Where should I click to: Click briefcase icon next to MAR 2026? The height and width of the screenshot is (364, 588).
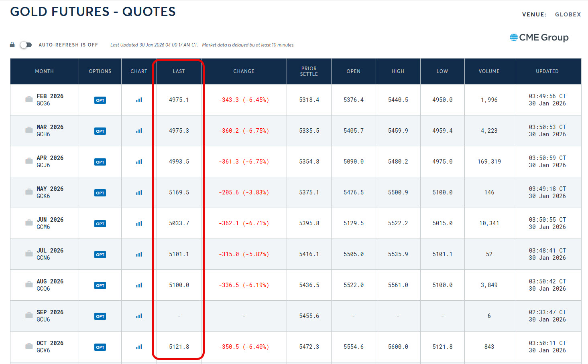click(x=29, y=130)
